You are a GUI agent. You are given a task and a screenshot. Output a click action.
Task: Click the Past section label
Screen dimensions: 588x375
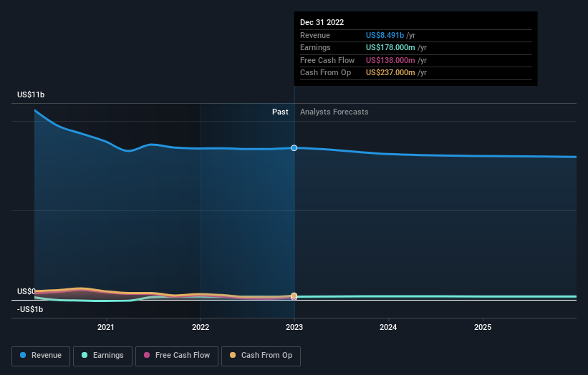pos(280,112)
